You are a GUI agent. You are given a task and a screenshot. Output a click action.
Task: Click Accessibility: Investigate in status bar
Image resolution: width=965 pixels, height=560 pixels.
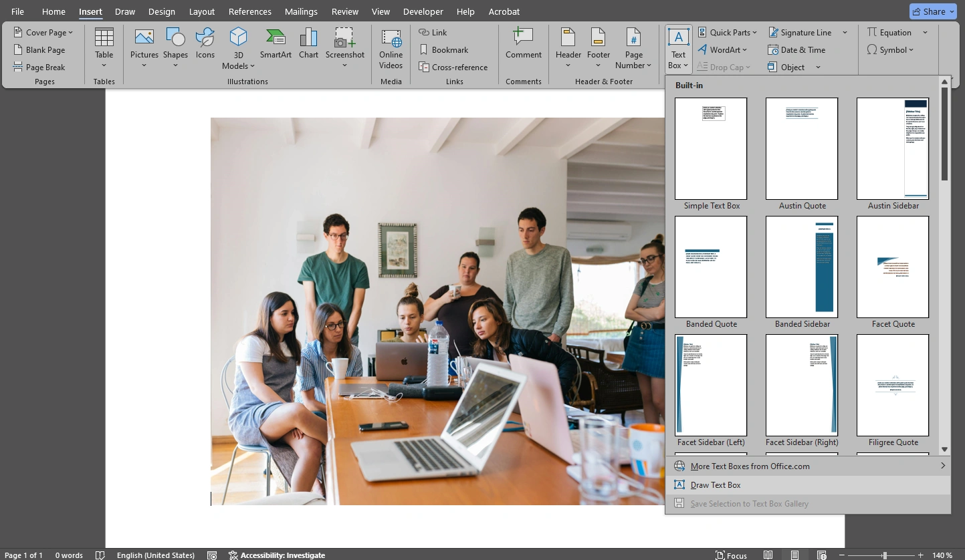coord(276,555)
